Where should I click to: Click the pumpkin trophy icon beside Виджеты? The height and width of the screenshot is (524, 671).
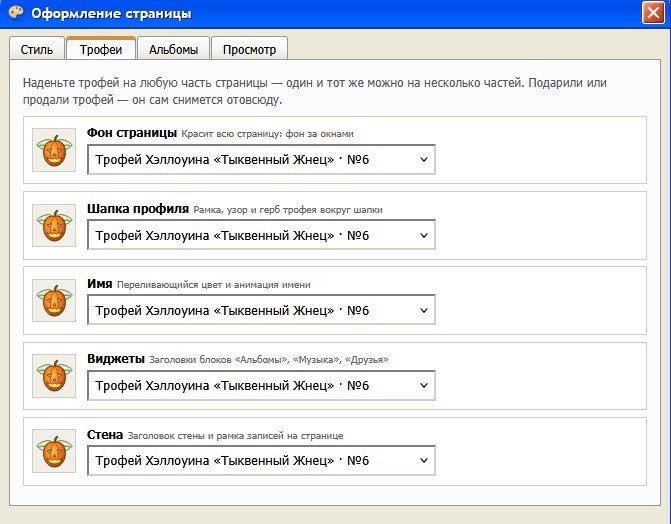click(x=54, y=376)
